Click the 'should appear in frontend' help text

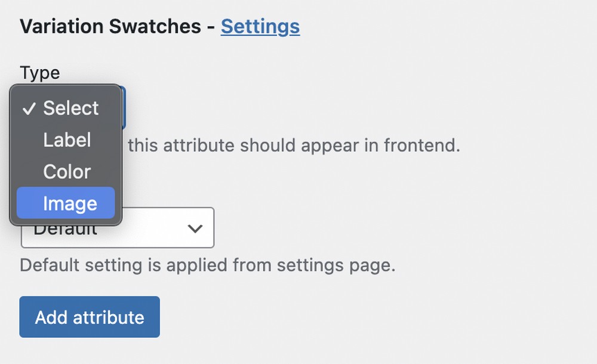click(294, 145)
